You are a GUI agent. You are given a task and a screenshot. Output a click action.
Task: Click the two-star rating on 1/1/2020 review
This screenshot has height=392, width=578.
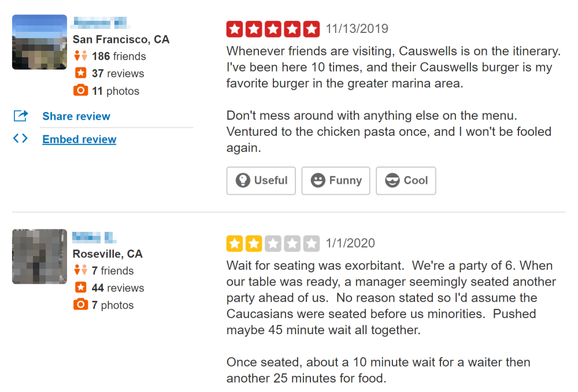coord(273,243)
